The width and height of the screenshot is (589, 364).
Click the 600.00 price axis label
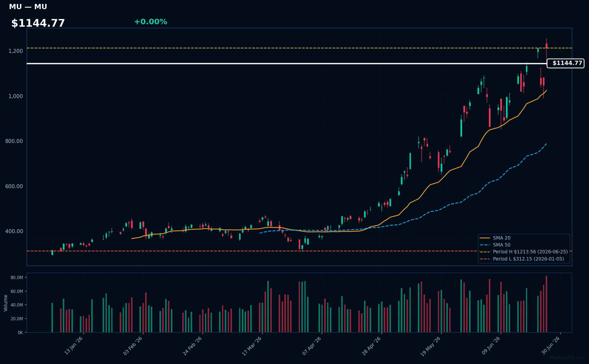coord(14,186)
